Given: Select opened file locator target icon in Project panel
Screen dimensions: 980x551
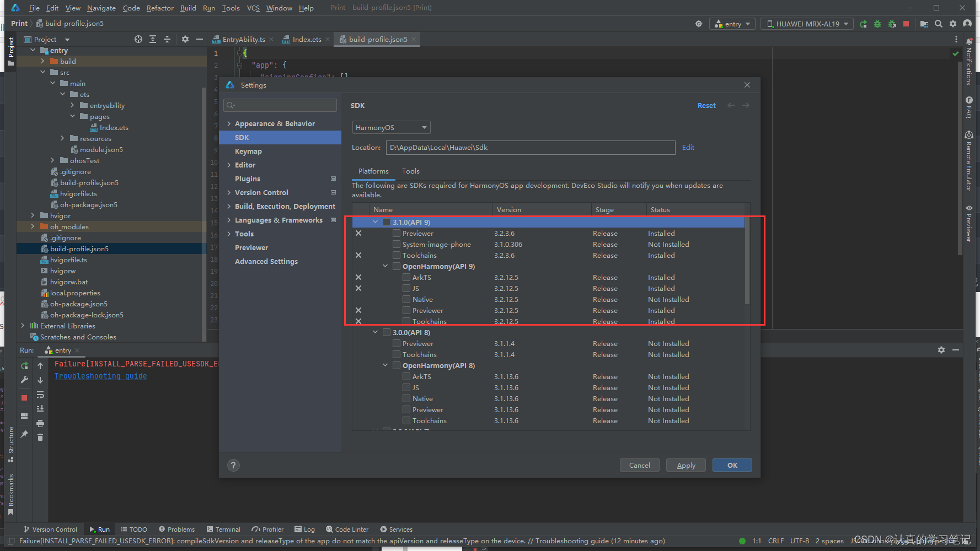Looking at the screenshot, I should 138,39.
